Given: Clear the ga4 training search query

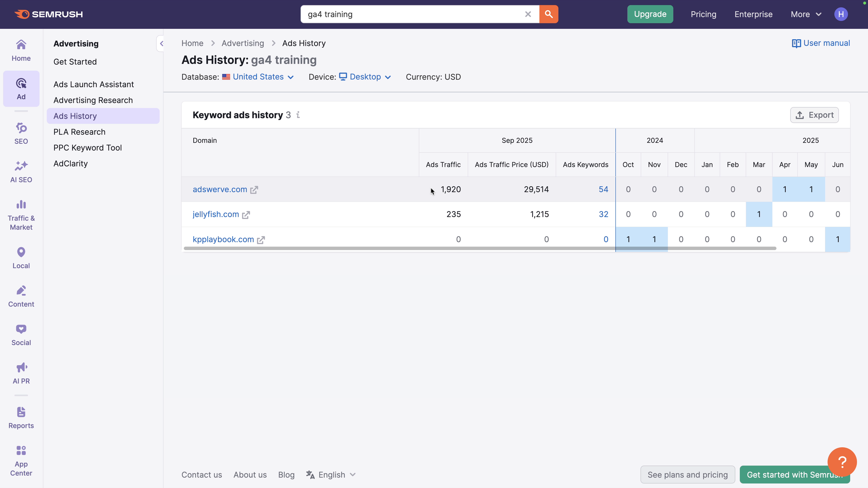Looking at the screenshot, I should click(528, 14).
